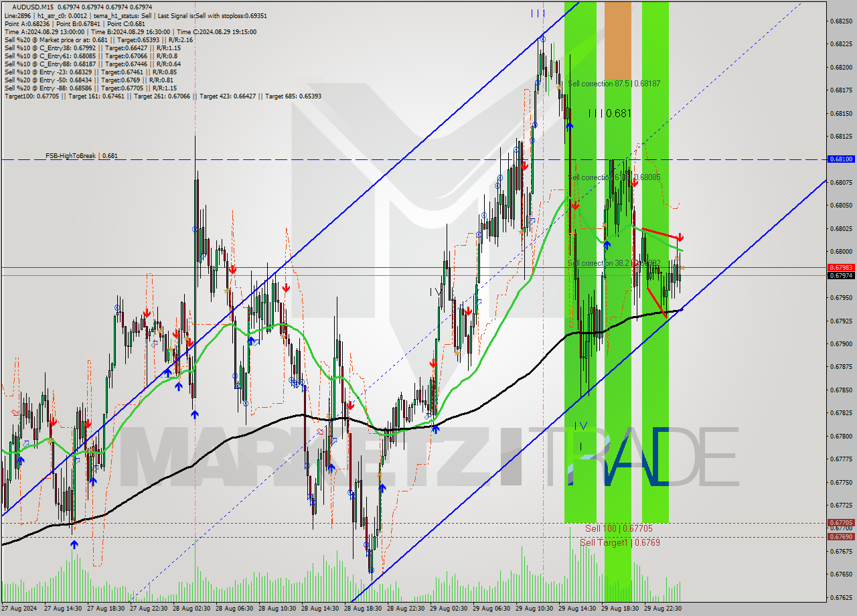Screen dimensions: 857x616
Task: Select the 'Sell %10 @ C_Entry88' line
Action: (x=92, y=64)
